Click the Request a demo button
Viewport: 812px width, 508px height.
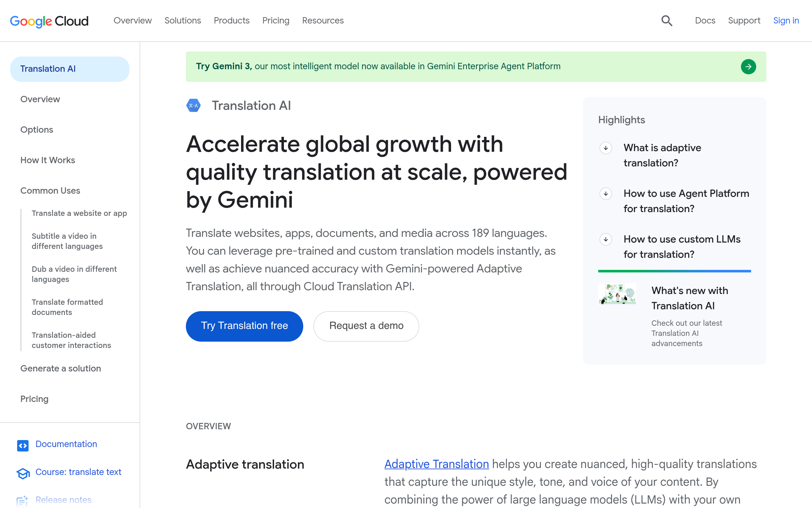pos(366,326)
